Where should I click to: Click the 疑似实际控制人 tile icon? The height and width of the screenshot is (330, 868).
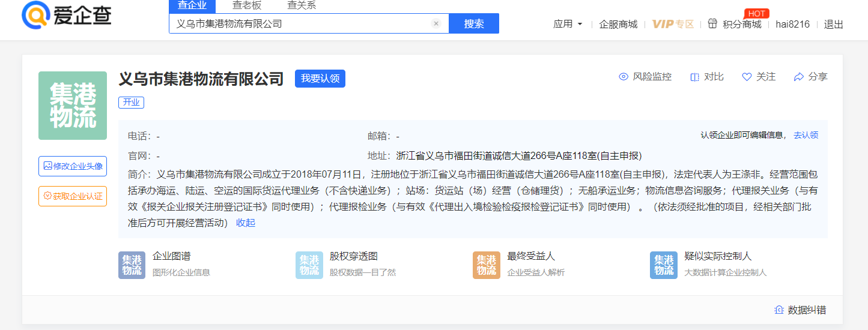664,265
